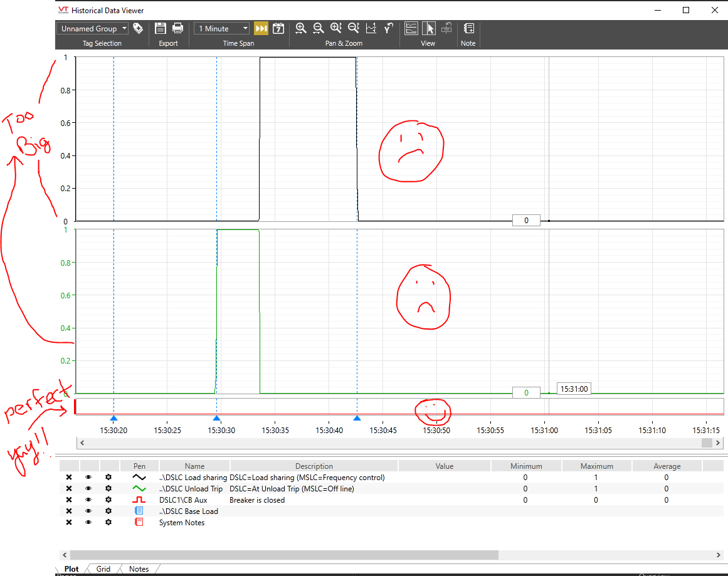The height and width of the screenshot is (576, 728).
Task: Open settings gear for DSLC Load sharing
Action: [108, 477]
